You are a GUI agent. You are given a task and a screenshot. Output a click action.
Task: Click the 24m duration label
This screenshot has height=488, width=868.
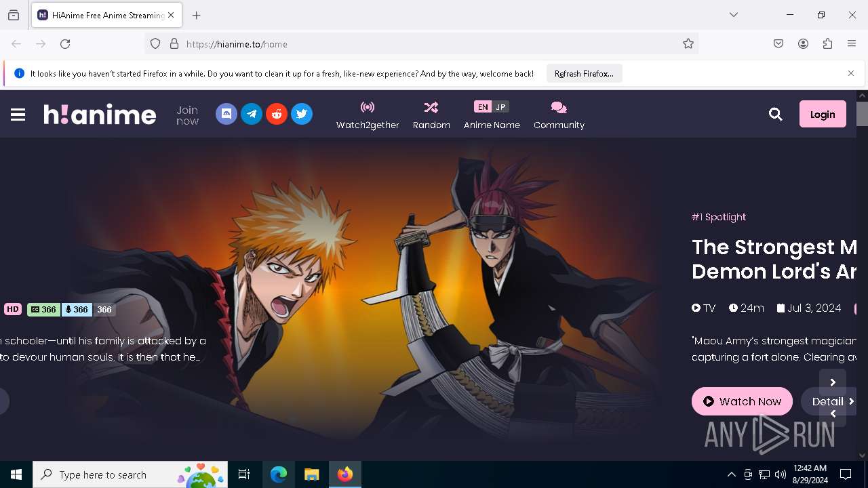(x=747, y=308)
